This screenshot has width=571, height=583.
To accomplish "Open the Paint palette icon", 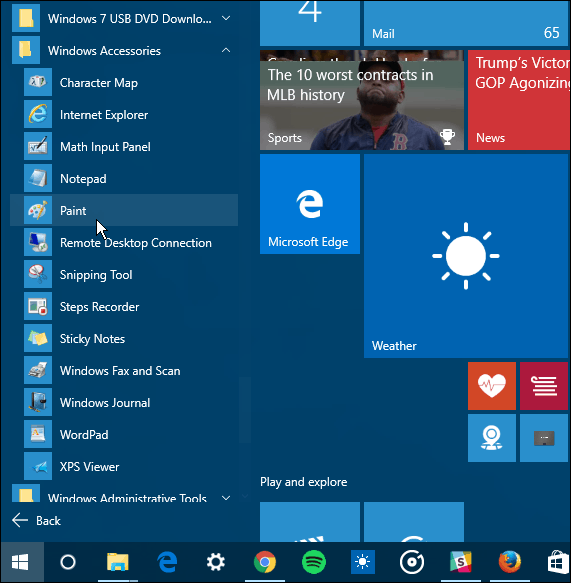I will pos(38,210).
